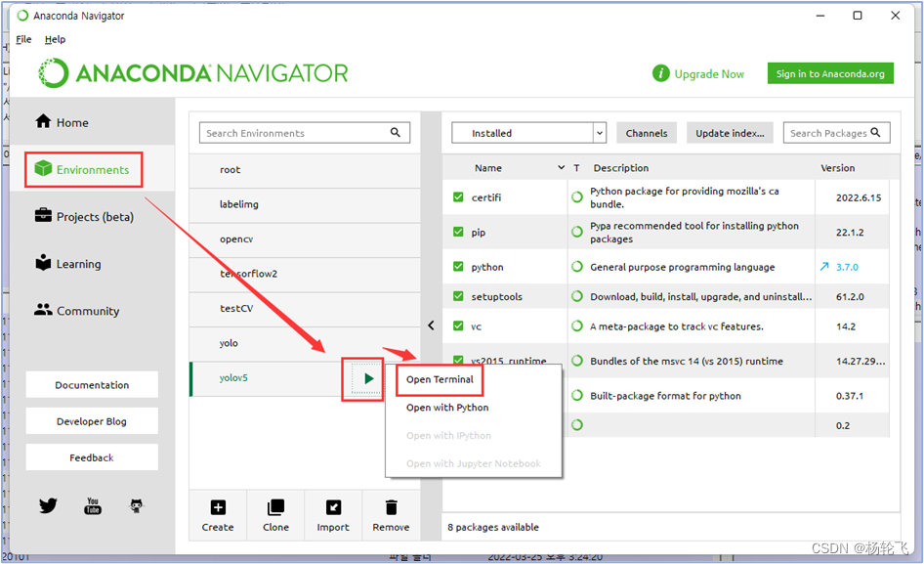
Task: Select the yolo environment
Action: [305, 343]
